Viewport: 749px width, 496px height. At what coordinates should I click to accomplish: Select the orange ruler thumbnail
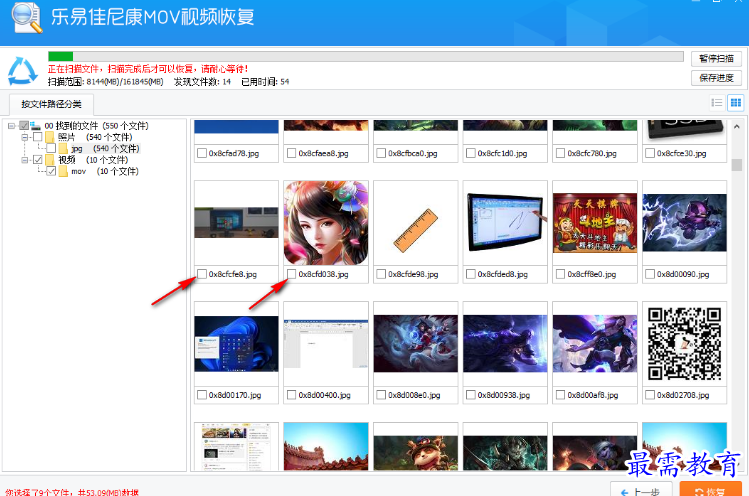pyautogui.click(x=416, y=230)
